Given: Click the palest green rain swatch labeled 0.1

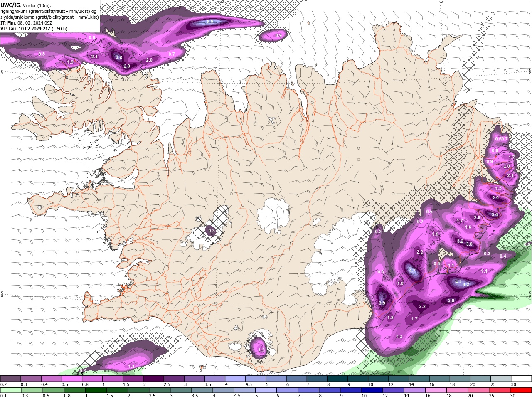Looking at the screenshot, I should [x=11, y=390].
